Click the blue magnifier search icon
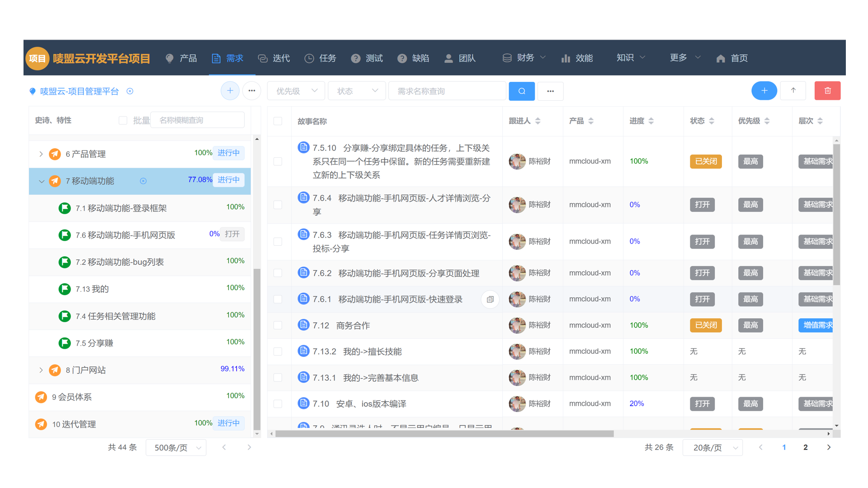Image resolution: width=868 pixels, height=488 pixels. click(x=521, y=91)
